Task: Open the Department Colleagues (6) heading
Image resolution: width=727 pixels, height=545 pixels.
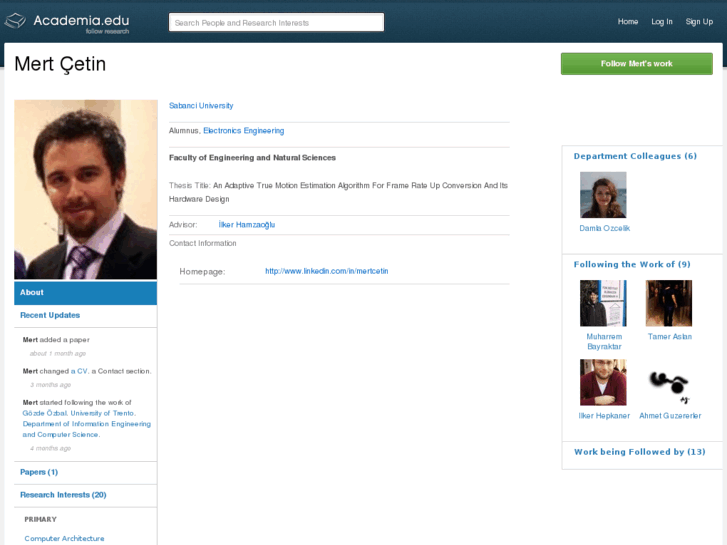Action: pos(635,156)
